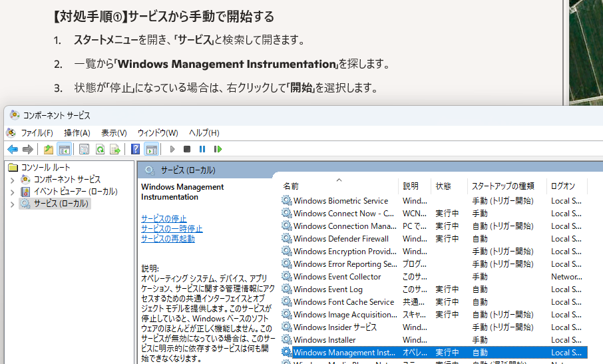Image resolution: width=603 pixels, height=364 pixels.
Task: Open the ウィンドウ(W) menu
Action: [158, 132]
